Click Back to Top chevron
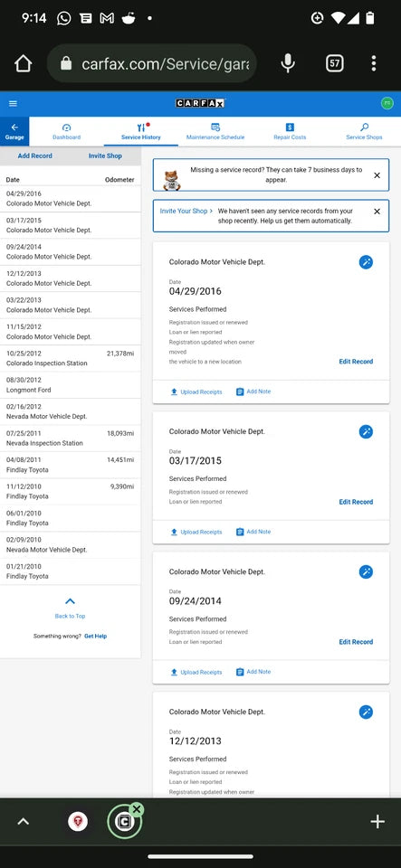This screenshot has height=868, width=401. [x=70, y=601]
